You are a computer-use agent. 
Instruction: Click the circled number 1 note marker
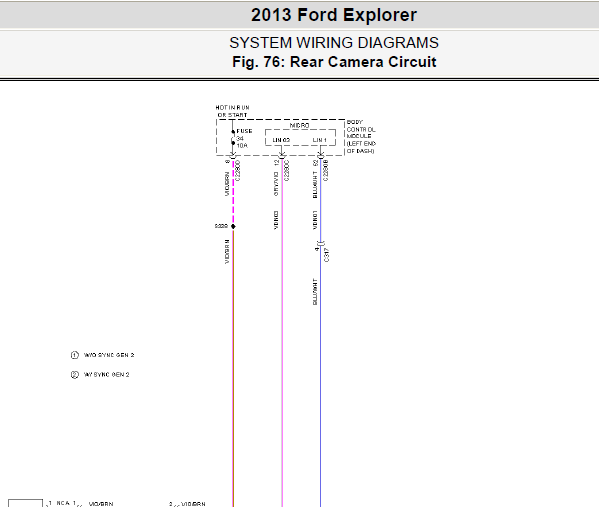pos(74,355)
